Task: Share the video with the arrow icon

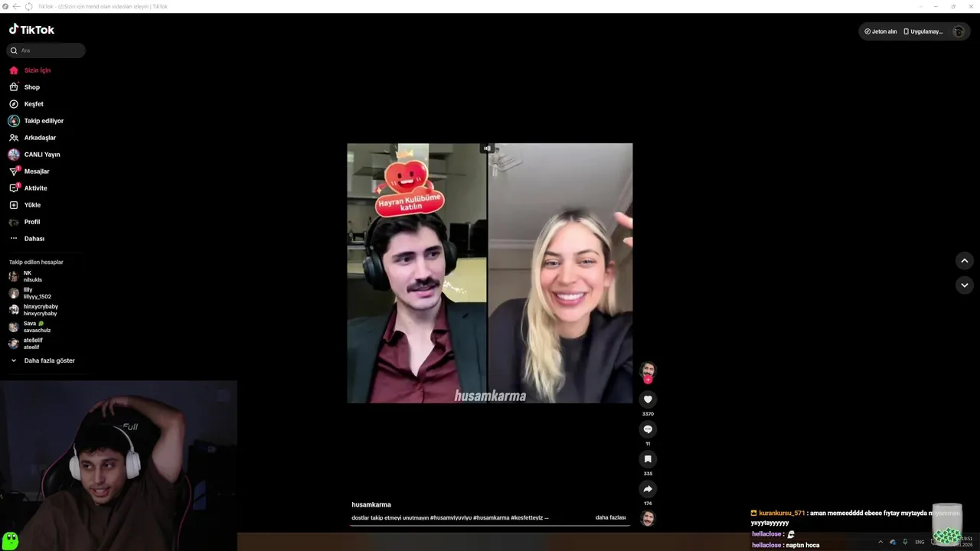Action: 648,489
